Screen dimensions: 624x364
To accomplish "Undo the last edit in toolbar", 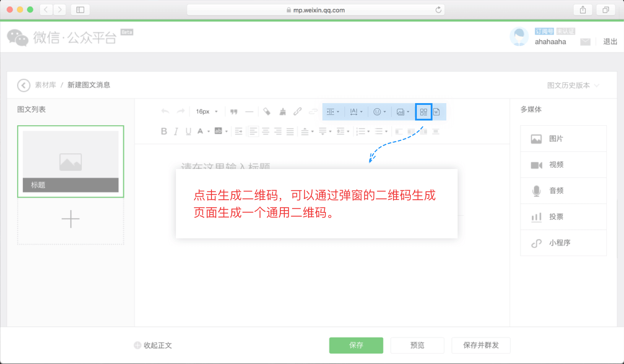I will click(165, 111).
